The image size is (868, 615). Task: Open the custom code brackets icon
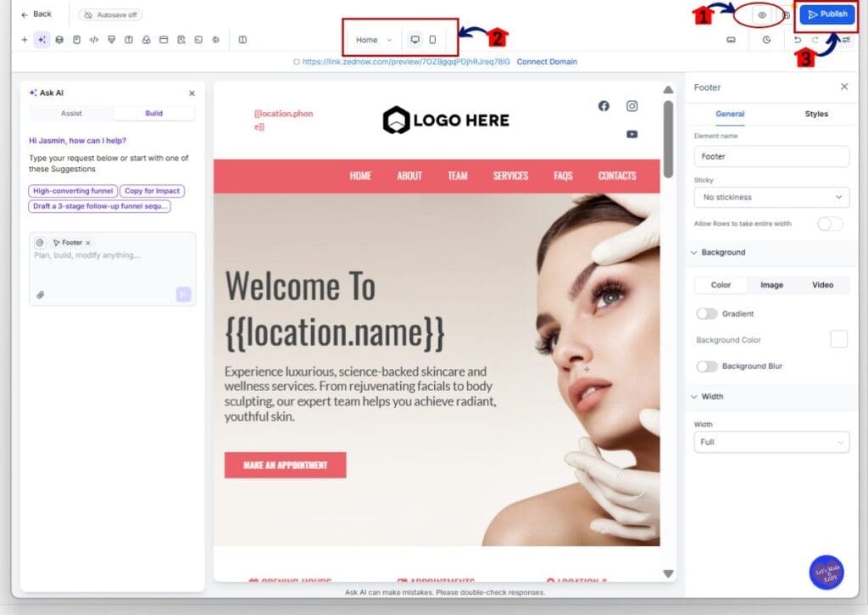tap(94, 40)
